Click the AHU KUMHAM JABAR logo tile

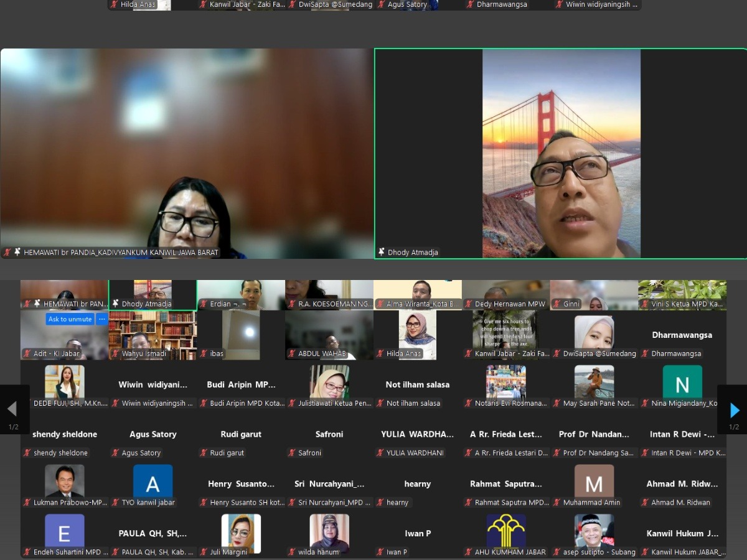click(505, 531)
